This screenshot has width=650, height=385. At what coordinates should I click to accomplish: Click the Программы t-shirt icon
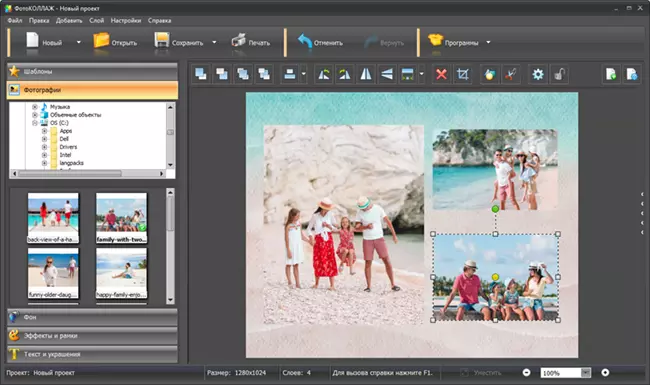point(435,40)
